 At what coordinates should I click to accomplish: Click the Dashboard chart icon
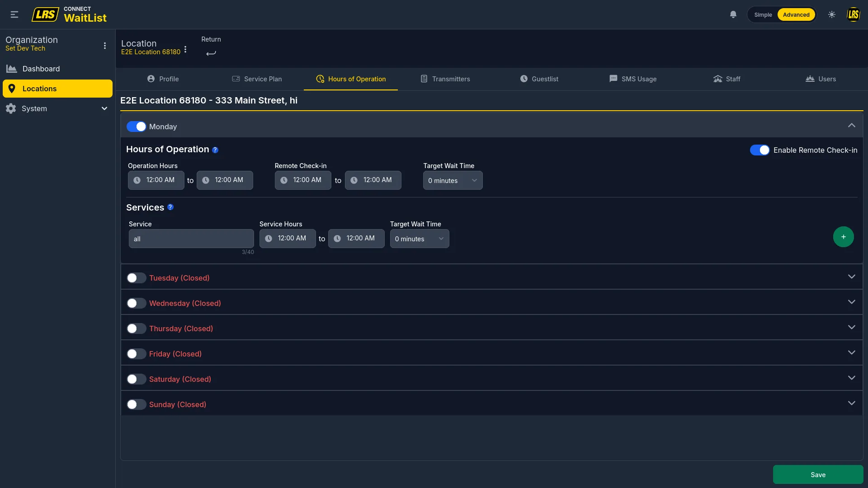coord(11,69)
